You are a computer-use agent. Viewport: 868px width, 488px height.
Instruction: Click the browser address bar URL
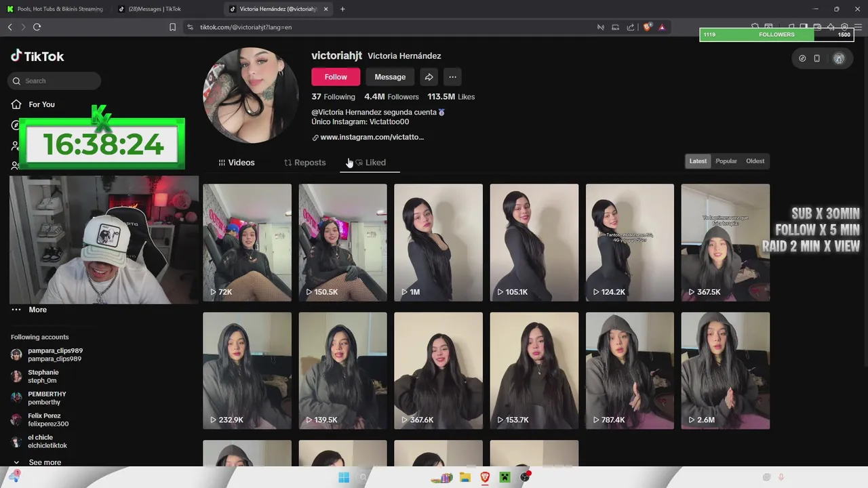(x=245, y=27)
